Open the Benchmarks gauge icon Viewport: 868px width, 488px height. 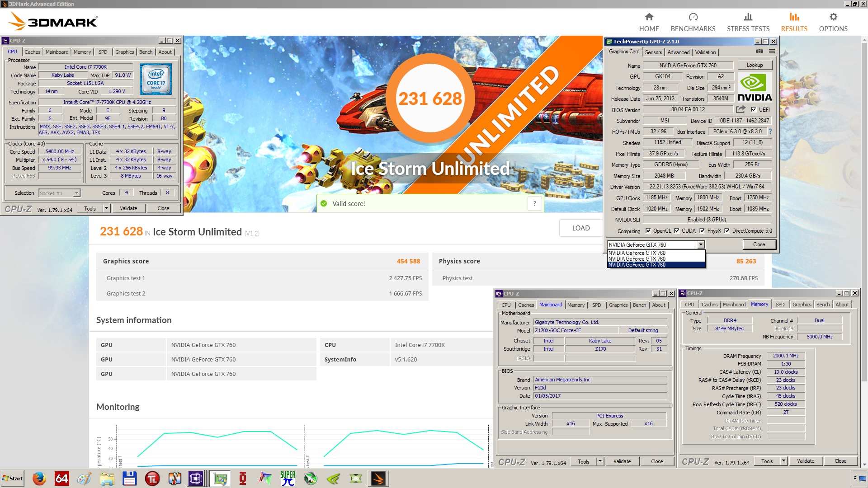point(693,17)
